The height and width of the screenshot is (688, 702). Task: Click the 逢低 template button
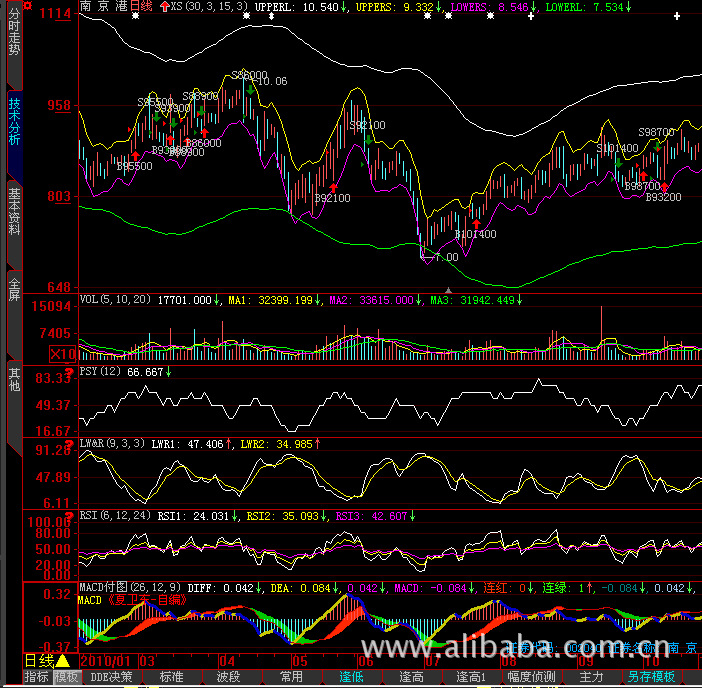click(x=351, y=677)
